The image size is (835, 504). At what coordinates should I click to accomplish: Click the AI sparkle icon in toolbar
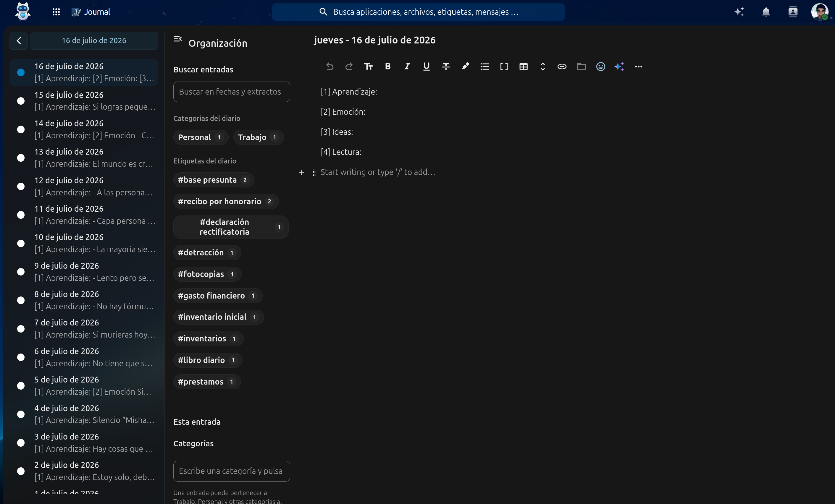[619, 67]
